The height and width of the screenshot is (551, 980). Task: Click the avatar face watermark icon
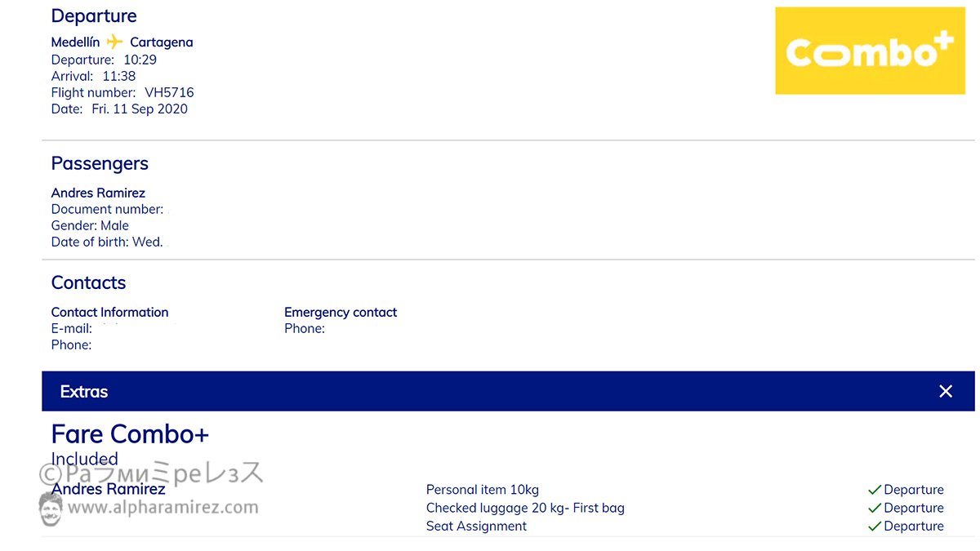click(x=51, y=508)
